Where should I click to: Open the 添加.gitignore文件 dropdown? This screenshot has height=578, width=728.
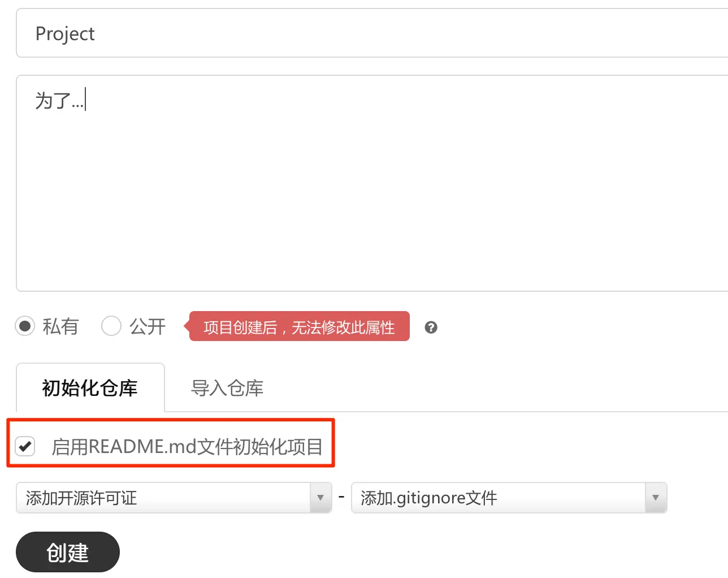[x=509, y=498]
